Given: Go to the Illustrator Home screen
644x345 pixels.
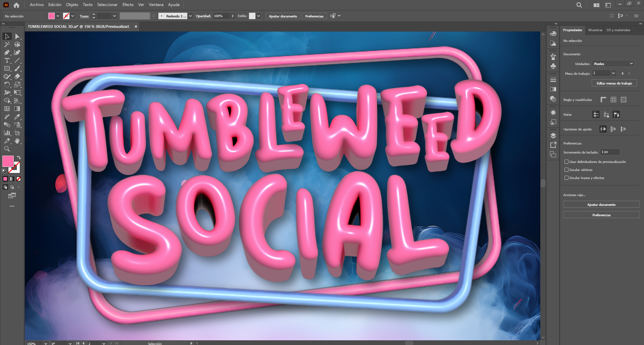Looking at the screenshot, I should [16, 5].
